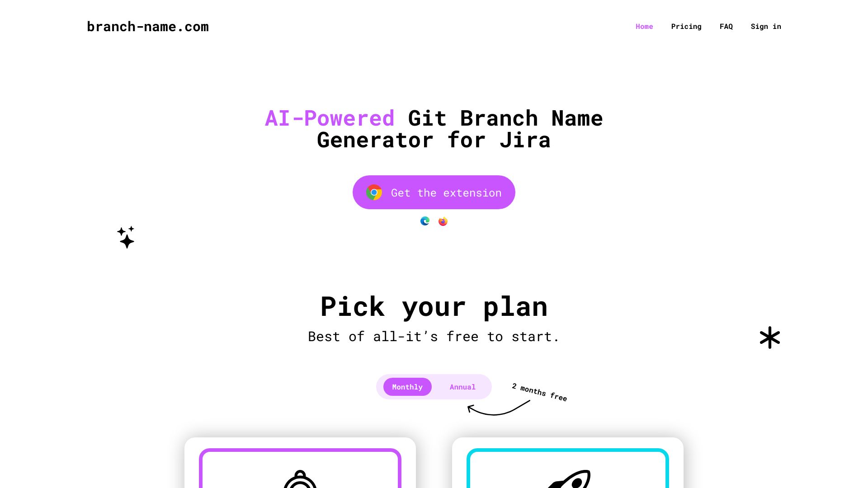Click the Firefox browser icon below button
The image size is (868, 488).
click(x=443, y=221)
